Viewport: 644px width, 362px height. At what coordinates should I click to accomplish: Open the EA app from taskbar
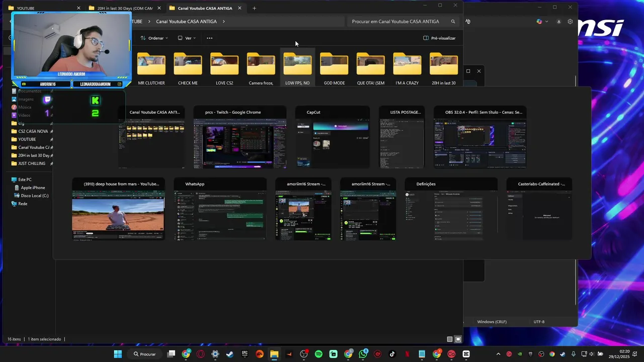tap(260, 354)
